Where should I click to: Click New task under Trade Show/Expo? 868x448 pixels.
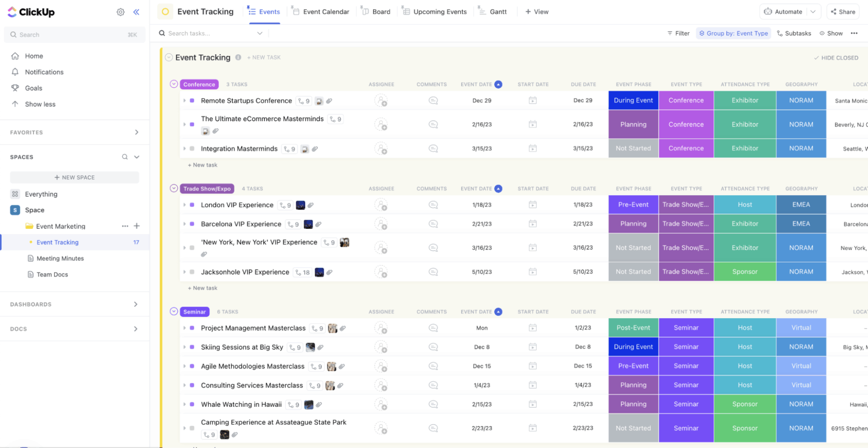pos(203,288)
